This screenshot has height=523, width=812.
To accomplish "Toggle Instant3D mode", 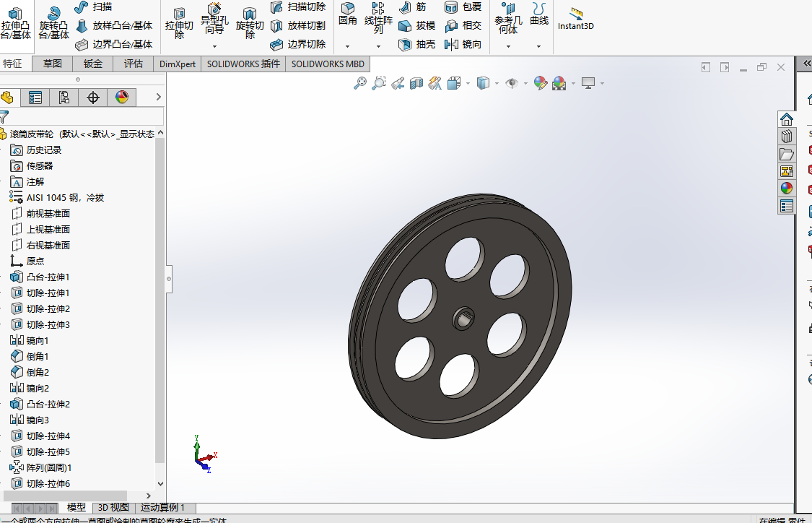I will (576, 20).
